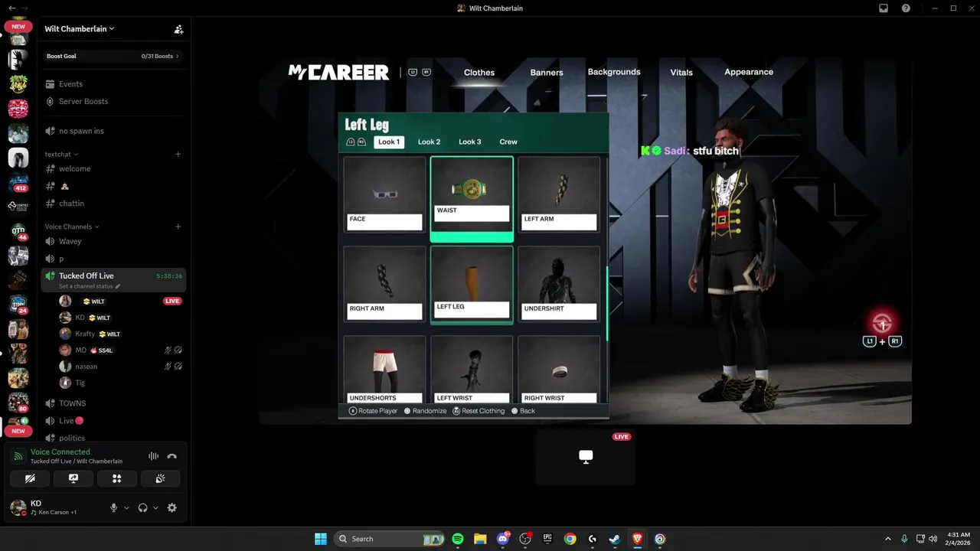Disconnect from voice with the hang-up icon

click(172, 456)
